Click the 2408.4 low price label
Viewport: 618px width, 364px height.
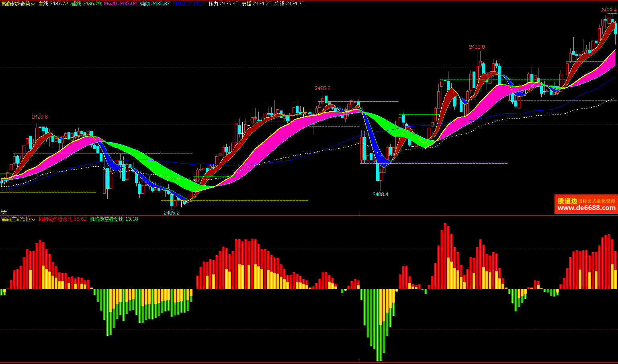[380, 194]
